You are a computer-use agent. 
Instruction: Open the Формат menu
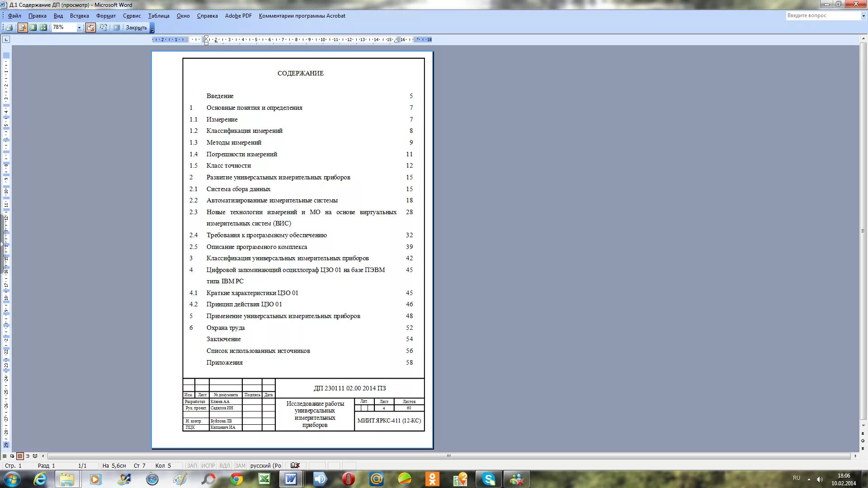point(106,16)
